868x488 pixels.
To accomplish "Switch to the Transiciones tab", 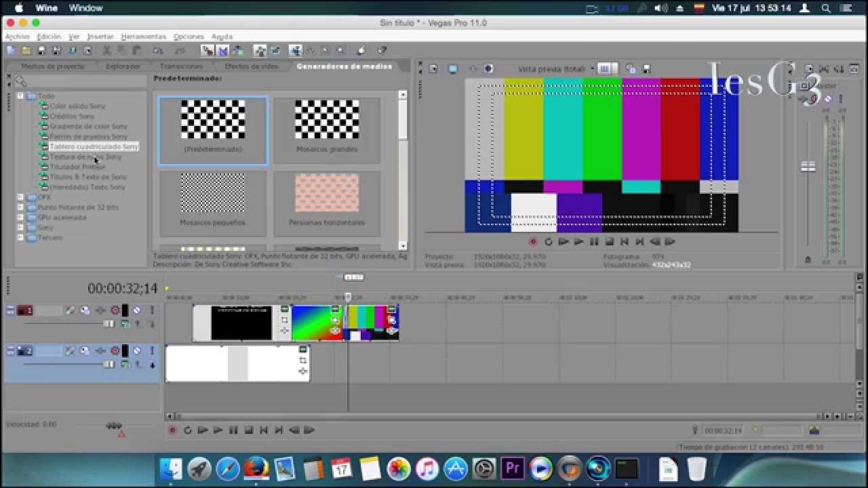I will click(181, 66).
